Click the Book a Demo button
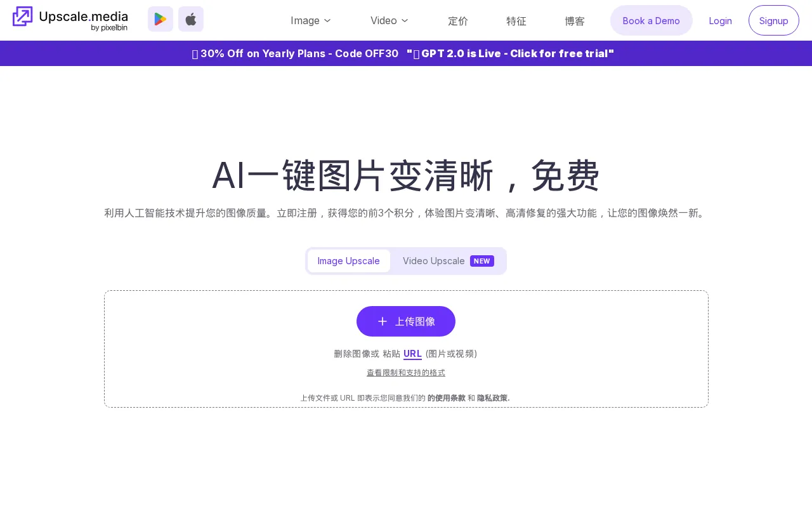 tap(652, 20)
